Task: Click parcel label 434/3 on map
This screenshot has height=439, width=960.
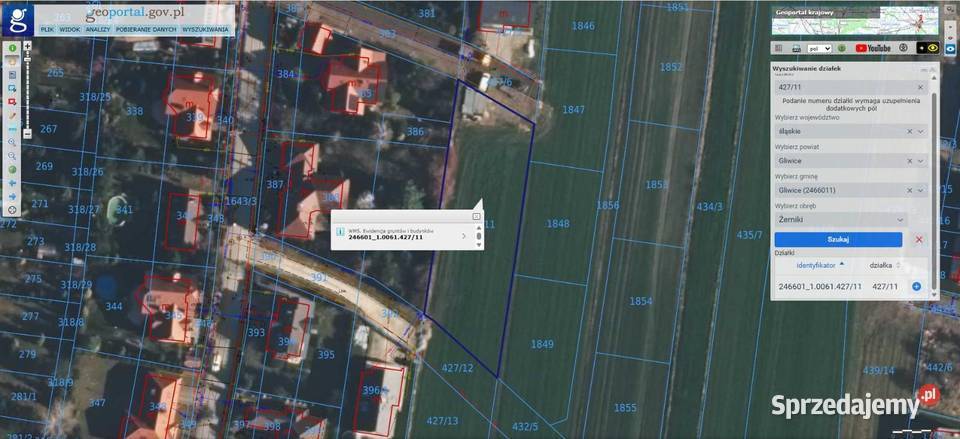Action: click(x=709, y=207)
